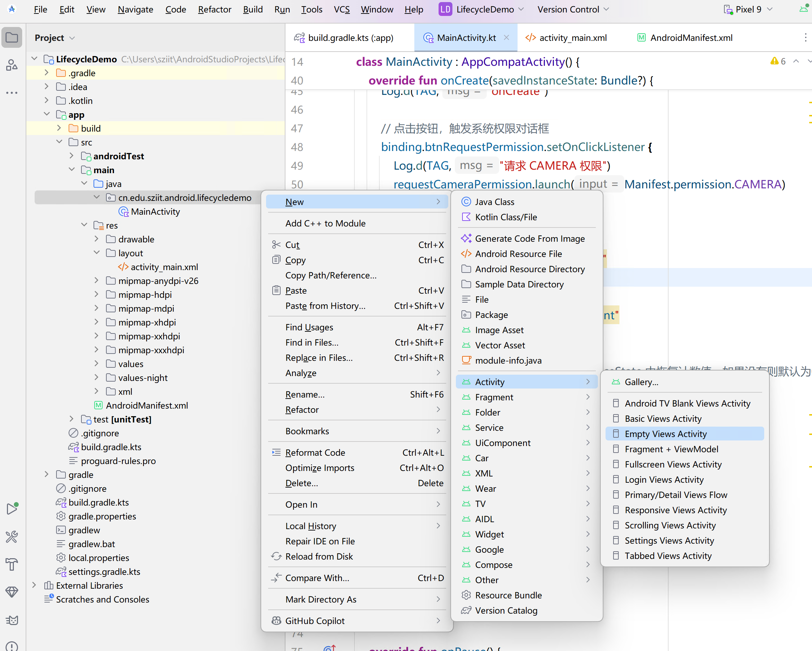Viewport: 812px width, 651px height.
Task: Click the Version Catalog icon
Action: [466, 610]
